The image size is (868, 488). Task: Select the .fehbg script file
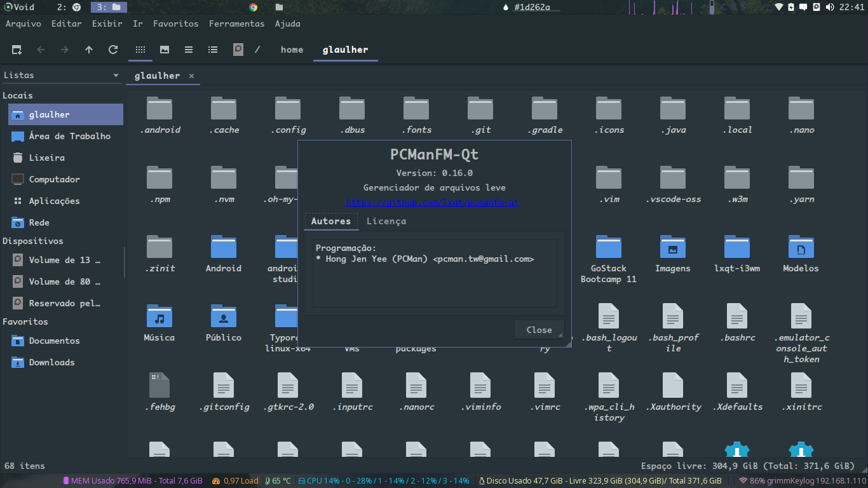tap(159, 392)
